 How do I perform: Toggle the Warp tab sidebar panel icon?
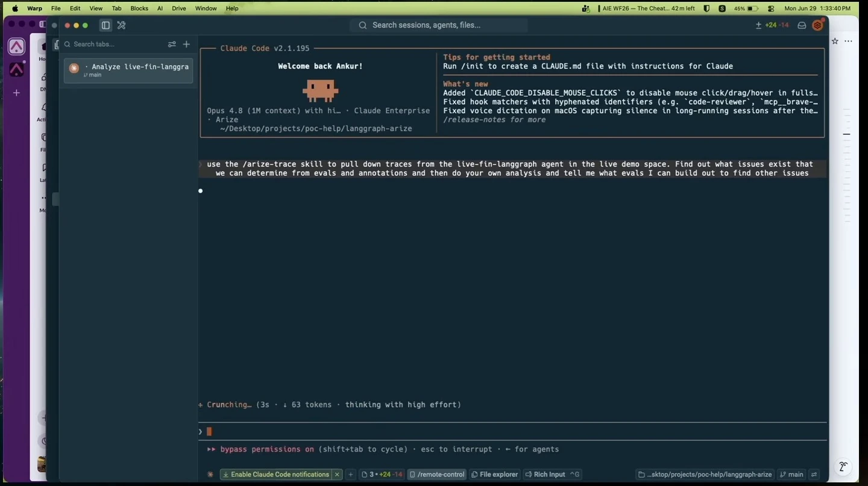click(x=105, y=25)
